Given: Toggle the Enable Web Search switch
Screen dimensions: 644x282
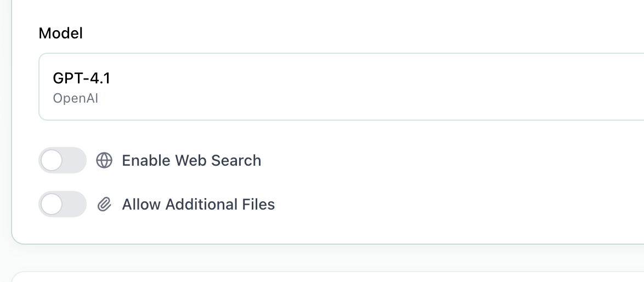Looking at the screenshot, I should [x=63, y=160].
